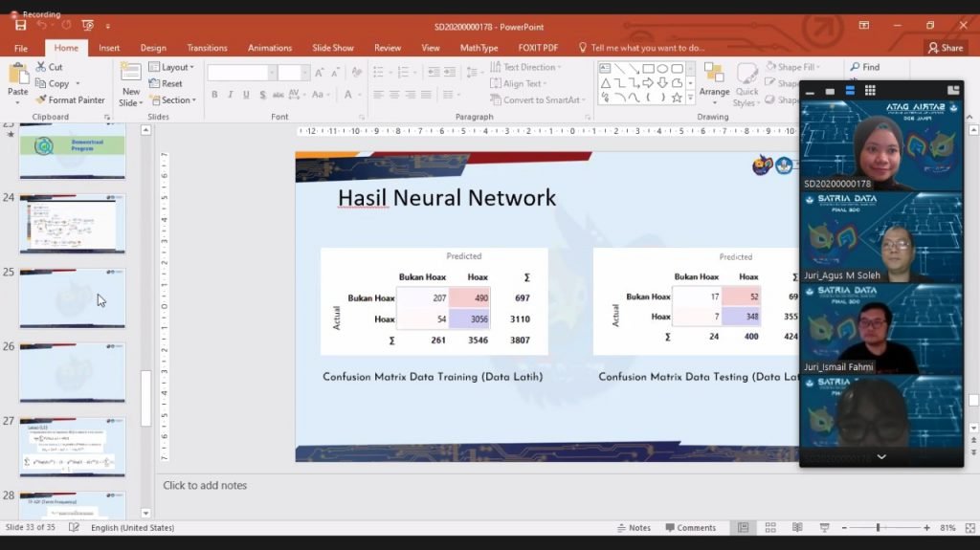Open Reading View from status bar
Screen dimensions: 980x550
(x=797, y=527)
